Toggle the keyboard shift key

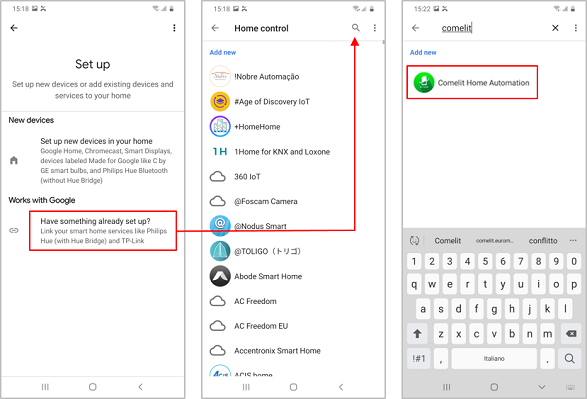coord(417,333)
